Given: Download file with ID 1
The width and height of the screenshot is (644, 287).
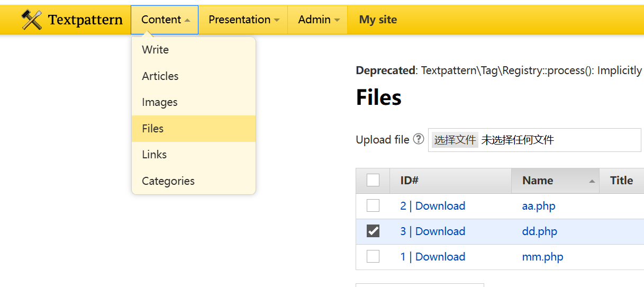Looking at the screenshot, I should click(440, 257).
